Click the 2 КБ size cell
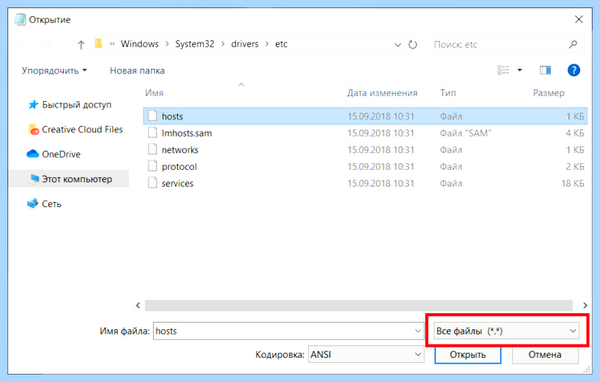 point(575,167)
